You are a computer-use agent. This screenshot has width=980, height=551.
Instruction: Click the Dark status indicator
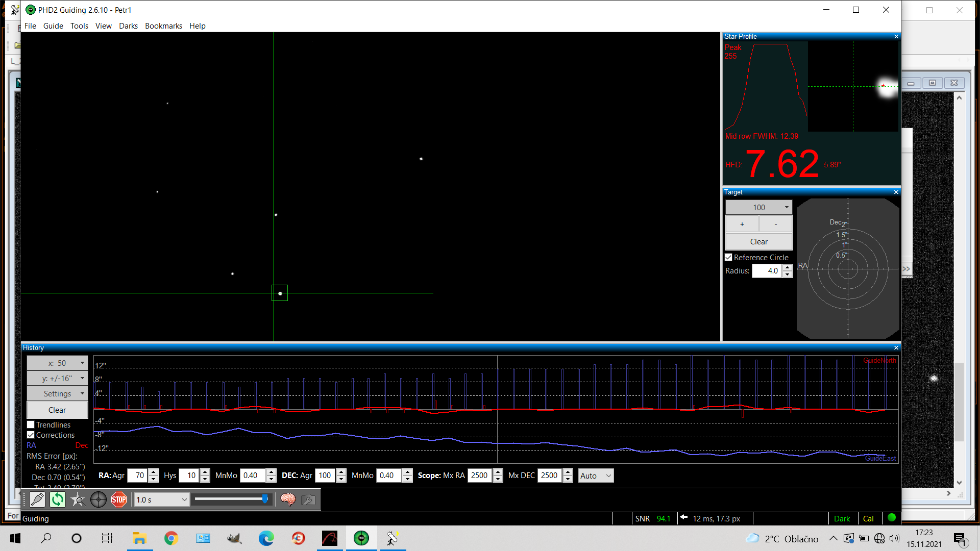point(842,519)
